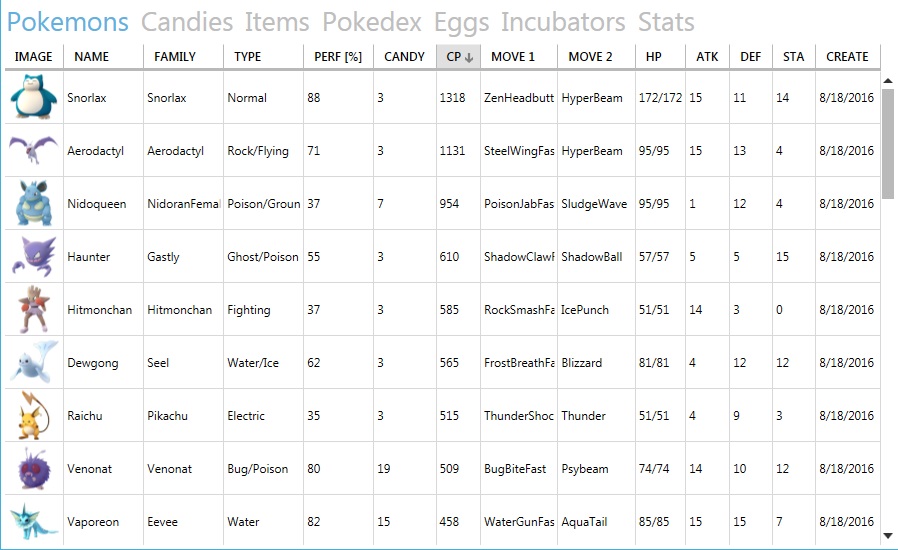Select the Haunter sprite icon
This screenshot has height=550, width=898.
pyautogui.click(x=34, y=256)
